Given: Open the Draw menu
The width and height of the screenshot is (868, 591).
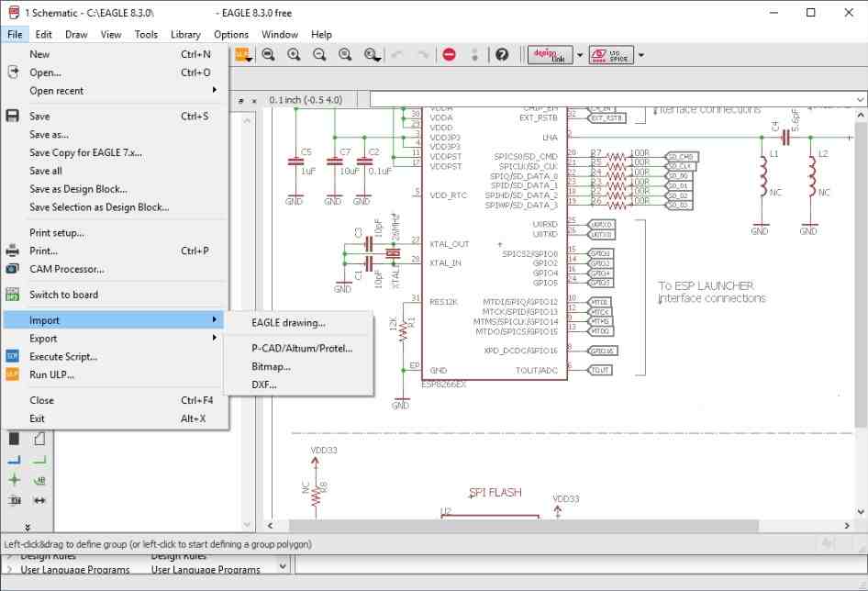Looking at the screenshot, I should 76,34.
